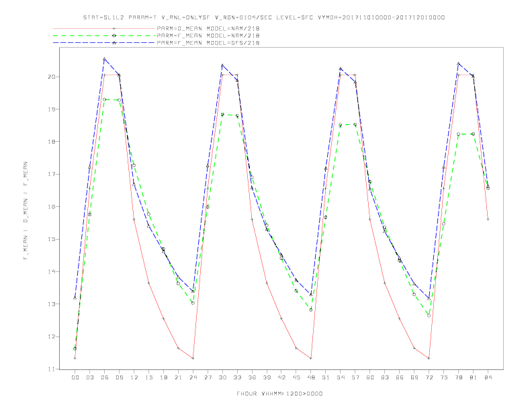Viewport: 532px width, 411px height.
Task: Click x-axis forecast hour label 54
Action: pos(341,377)
